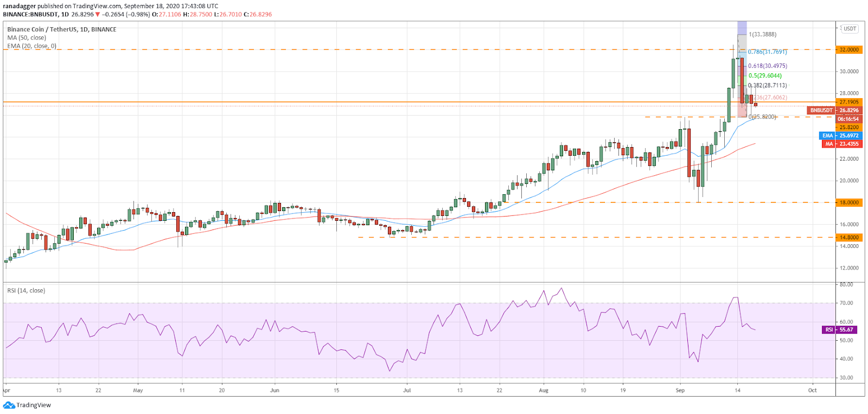This screenshot has height=414, width=868.
Task: Click the 30.0000 price axis label
Action: tap(849, 72)
